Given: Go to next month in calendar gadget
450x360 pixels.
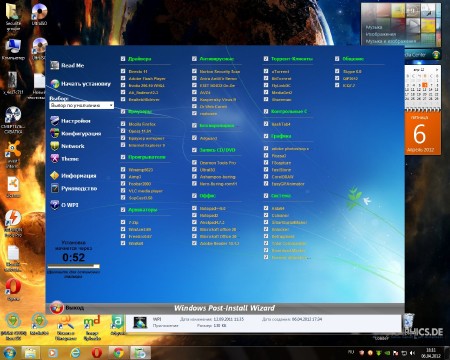Looking at the screenshot, I should (x=437, y=70).
